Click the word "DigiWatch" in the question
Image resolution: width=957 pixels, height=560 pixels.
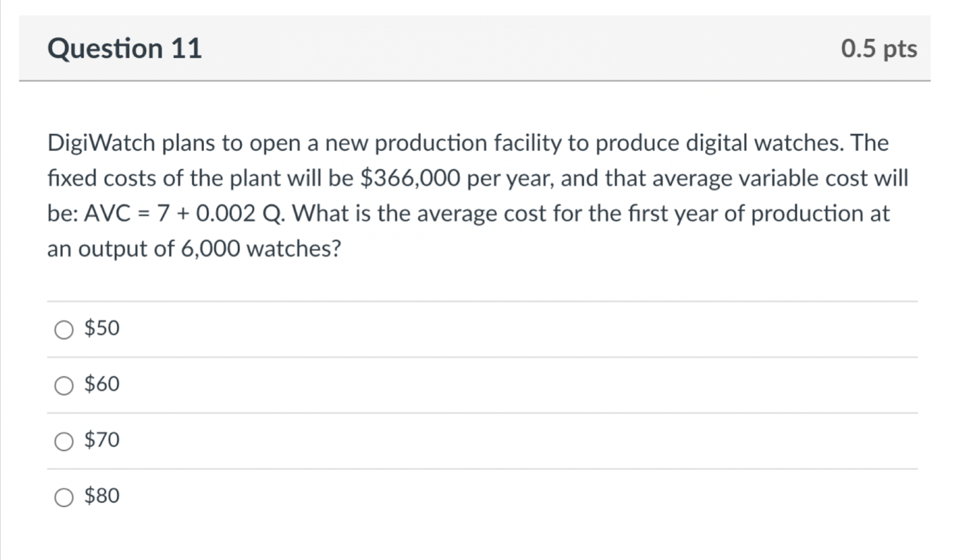click(101, 144)
